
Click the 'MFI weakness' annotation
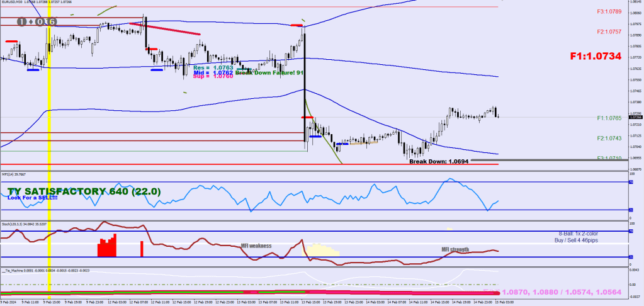pos(256,246)
